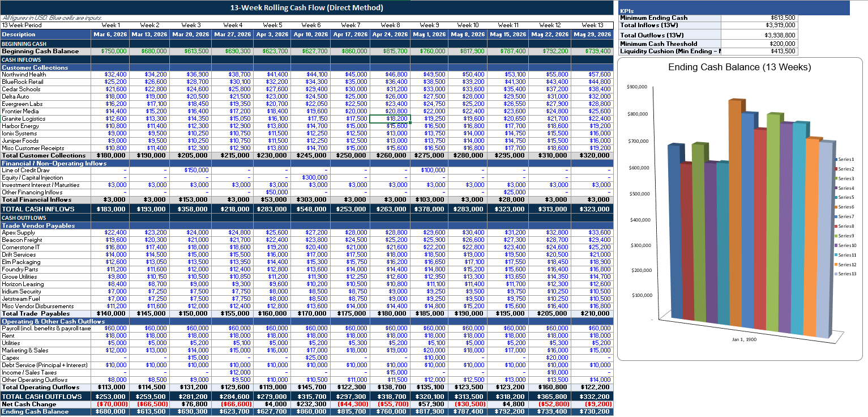Select the Income / Sales Taxes row label
Image resolution: width=868 pixels, height=417 pixels.
46,372
